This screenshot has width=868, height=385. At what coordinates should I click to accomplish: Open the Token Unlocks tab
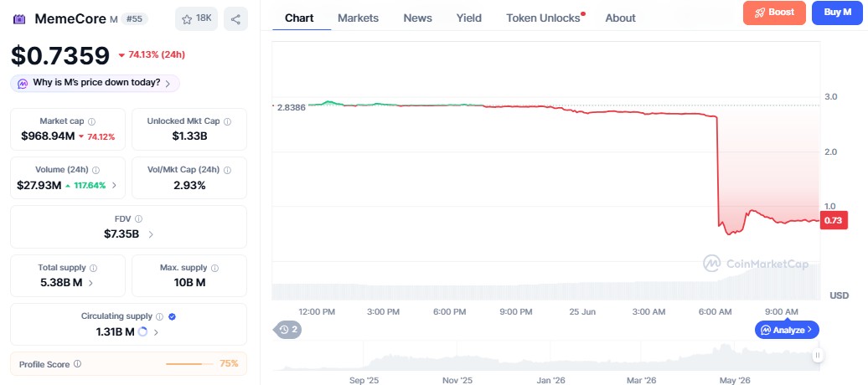coord(543,18)
